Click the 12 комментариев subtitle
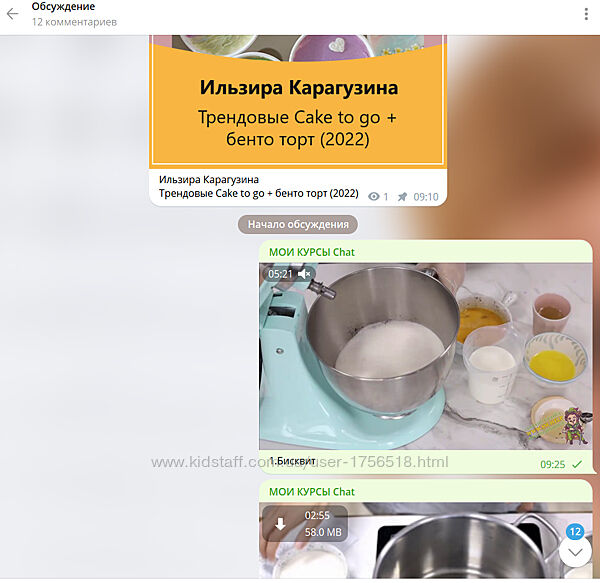 click(74, 22)
